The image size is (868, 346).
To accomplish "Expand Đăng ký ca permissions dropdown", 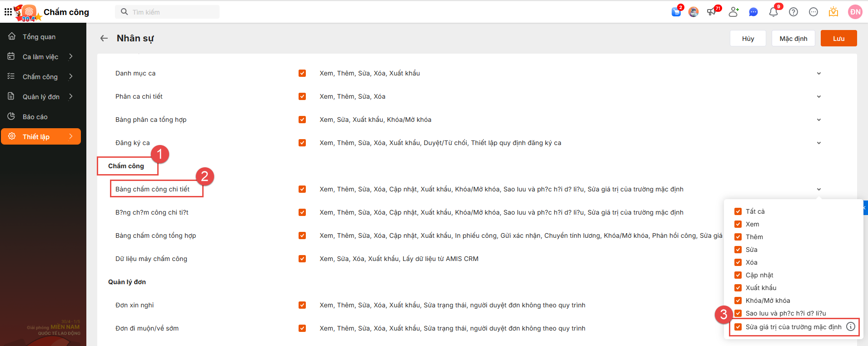I will (x=818, y=143).
